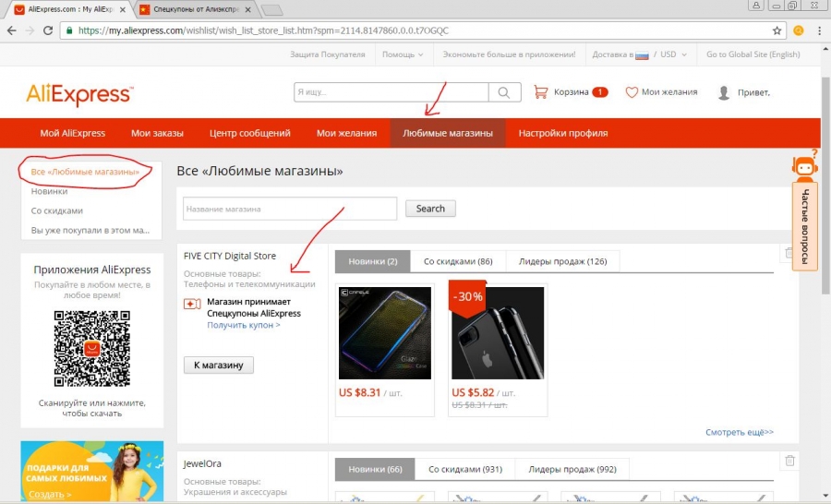Click the AliExpress app QR code
Screen dimensions: 831x504
point(92,349)
